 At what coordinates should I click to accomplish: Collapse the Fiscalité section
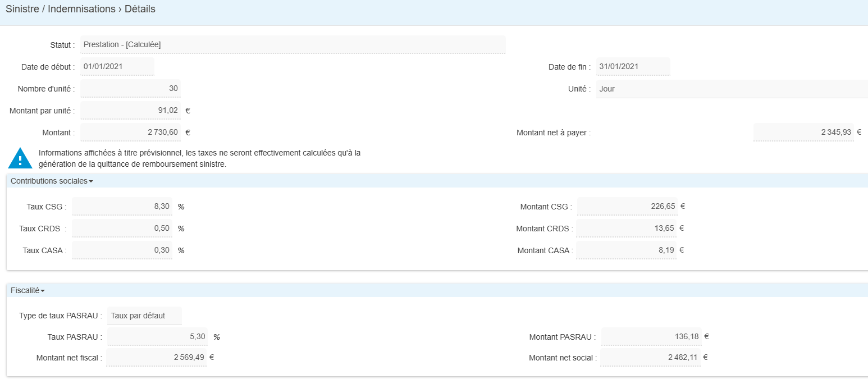coord(28,291)
